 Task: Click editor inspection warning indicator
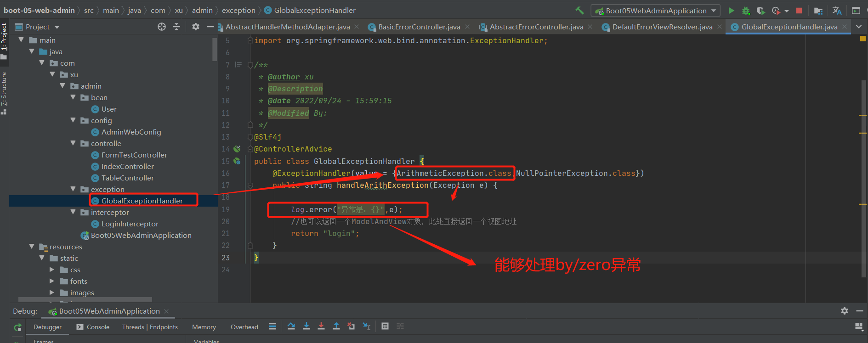pyautogui.click(x=862, y=39)
